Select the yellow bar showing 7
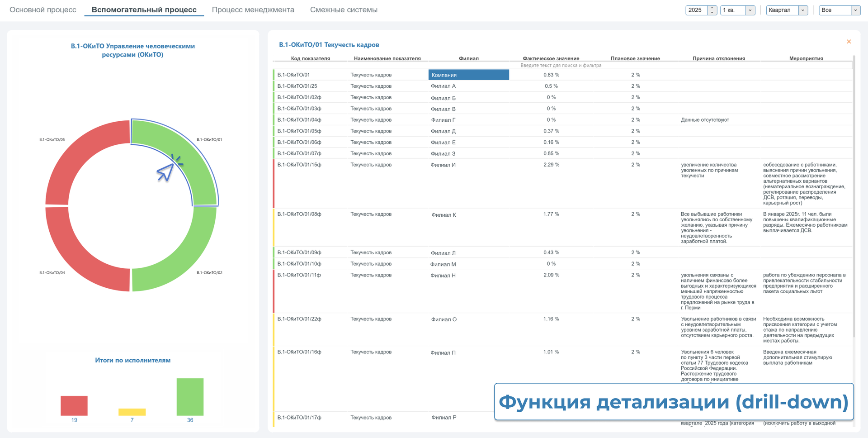This screenshot has width=868, height=438. pyautogui.click(x=132, y=412)
